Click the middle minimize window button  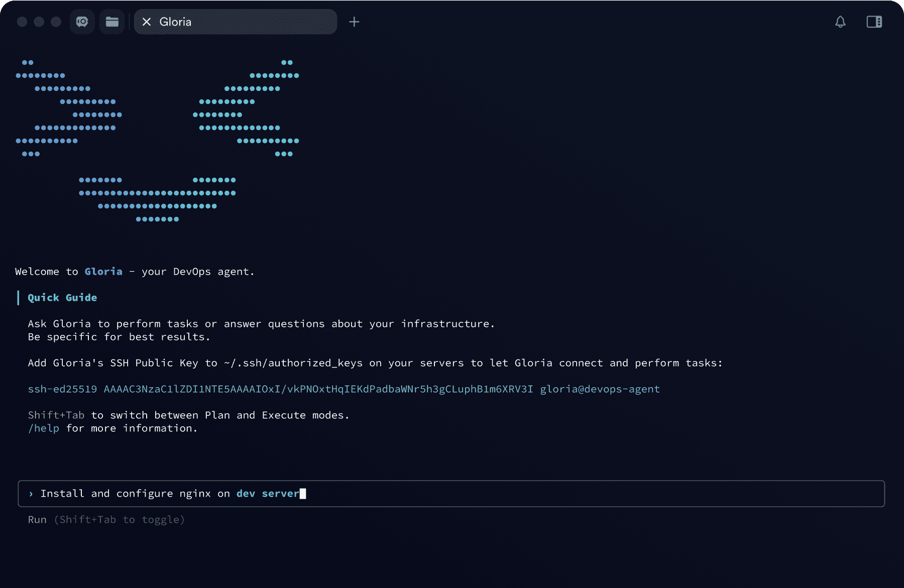coord(39,22)
